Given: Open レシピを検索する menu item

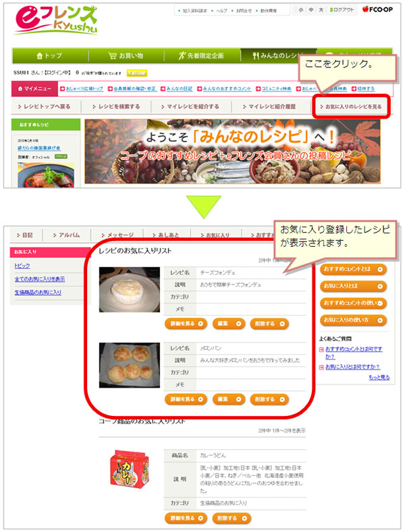Looking at the screenshot, I should (116, 107).
